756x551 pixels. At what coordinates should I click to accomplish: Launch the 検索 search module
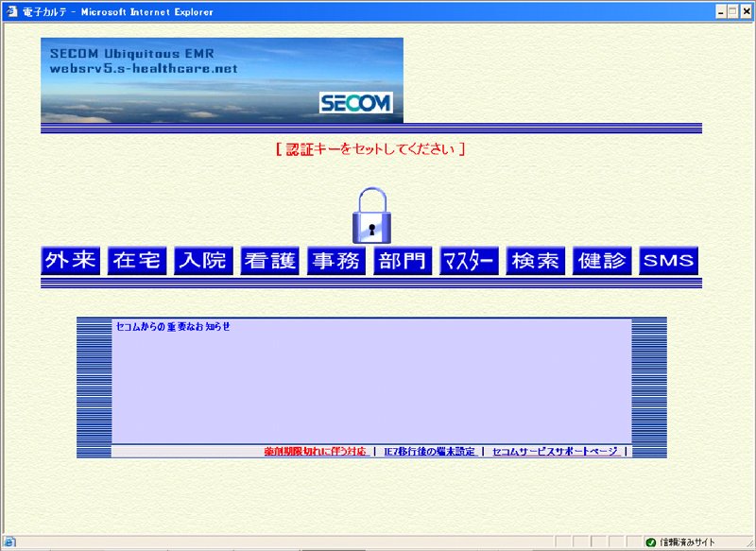point(536,261)
